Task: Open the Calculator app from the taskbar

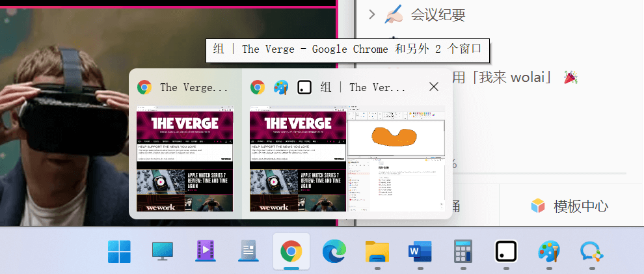Action: (x=463, y=251)
